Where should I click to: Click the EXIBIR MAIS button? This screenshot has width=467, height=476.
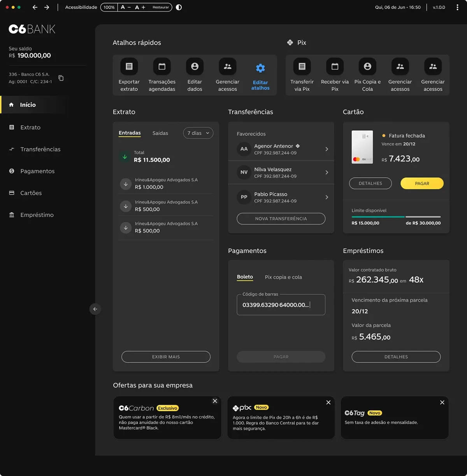pos(166,357)
